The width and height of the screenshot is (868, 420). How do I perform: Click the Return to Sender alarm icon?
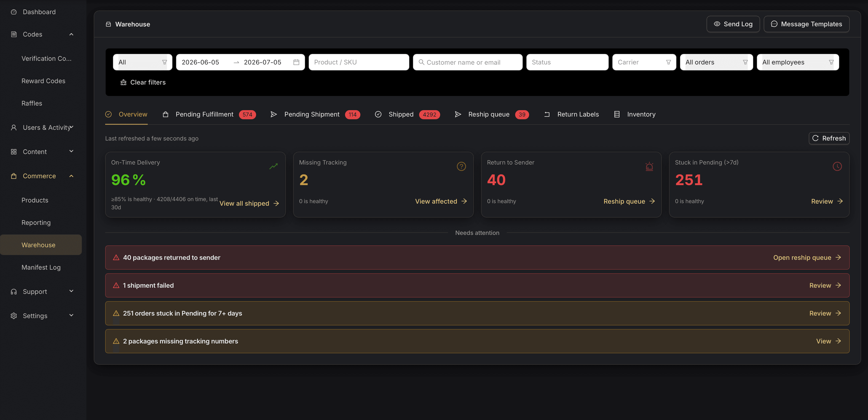[649, 166]
